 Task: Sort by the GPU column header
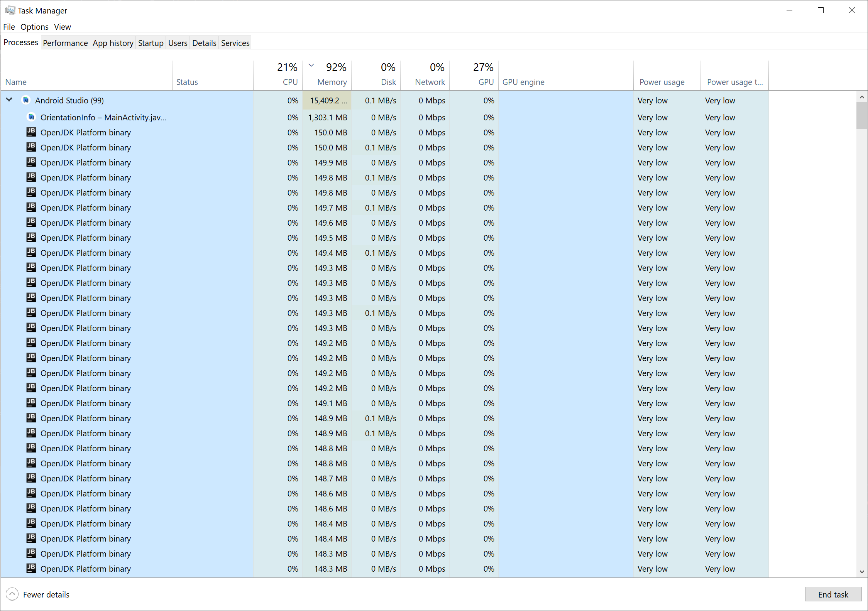[474, 76]
